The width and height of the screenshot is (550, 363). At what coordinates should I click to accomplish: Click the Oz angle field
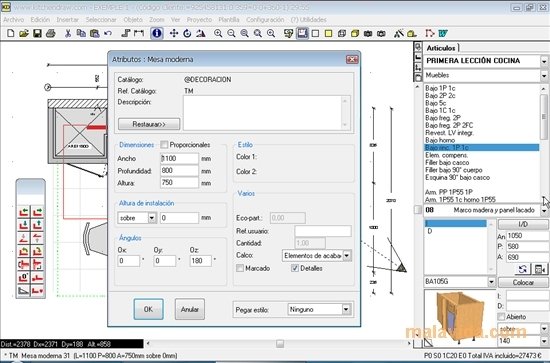pos(201,261)
